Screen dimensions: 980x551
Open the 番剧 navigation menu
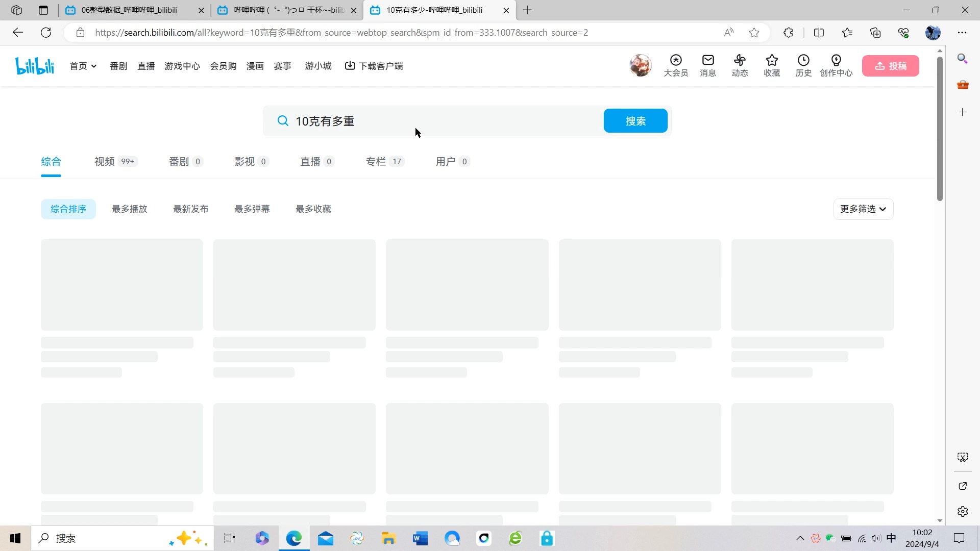[x=118, y=66]
